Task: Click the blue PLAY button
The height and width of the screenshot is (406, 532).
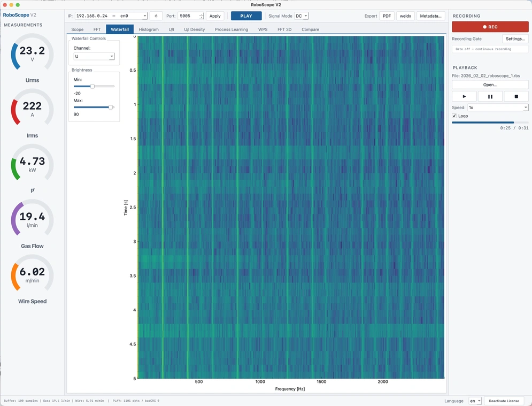Action: pos(246,16)
